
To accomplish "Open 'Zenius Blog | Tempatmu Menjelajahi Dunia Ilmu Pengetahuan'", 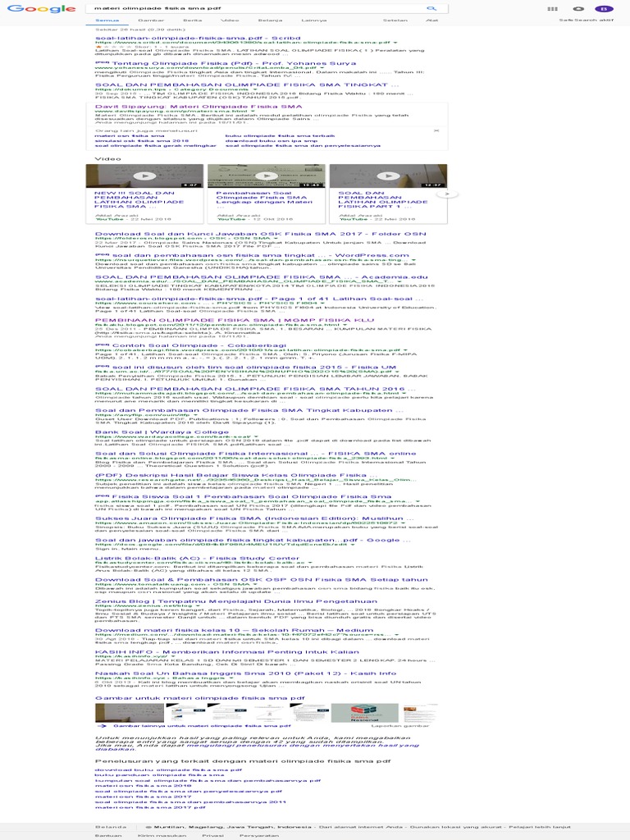I will (x=236, y=601).
